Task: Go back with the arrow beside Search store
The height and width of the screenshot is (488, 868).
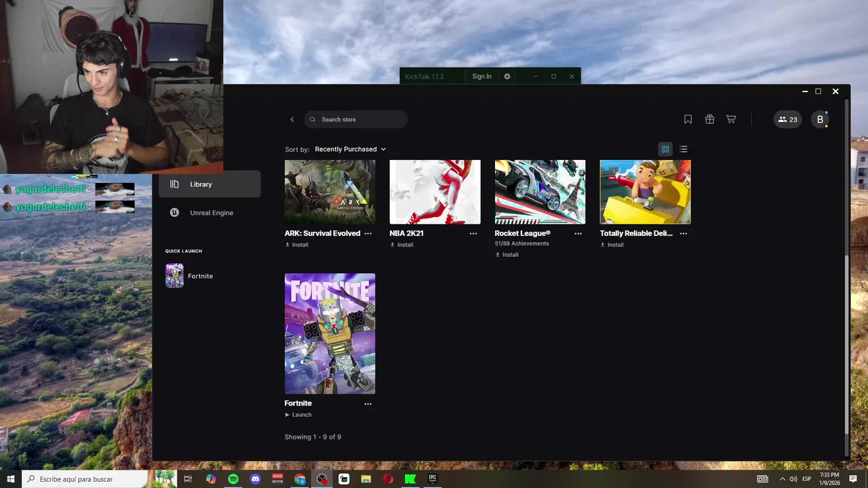Action: click(x=292, y=119)
